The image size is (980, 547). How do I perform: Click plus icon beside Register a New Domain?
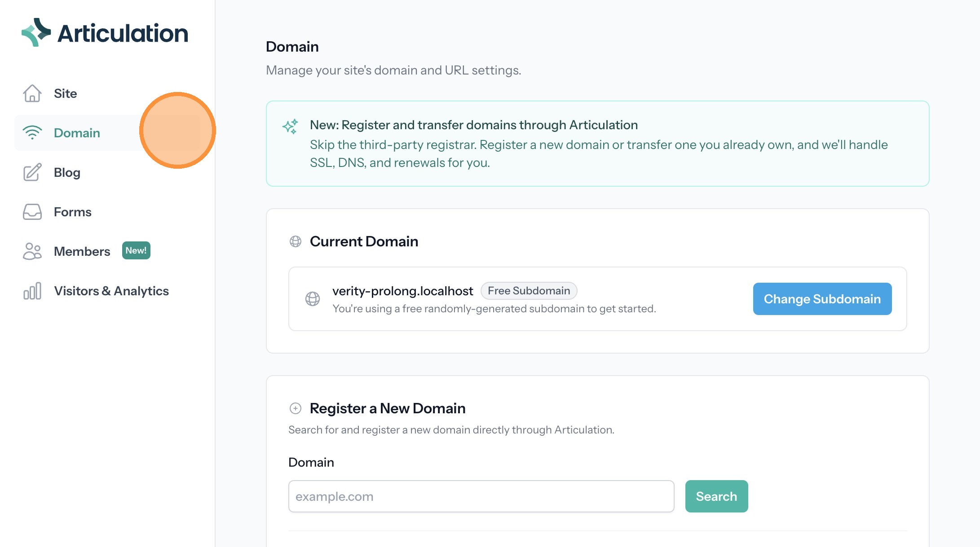coord(296,408)
